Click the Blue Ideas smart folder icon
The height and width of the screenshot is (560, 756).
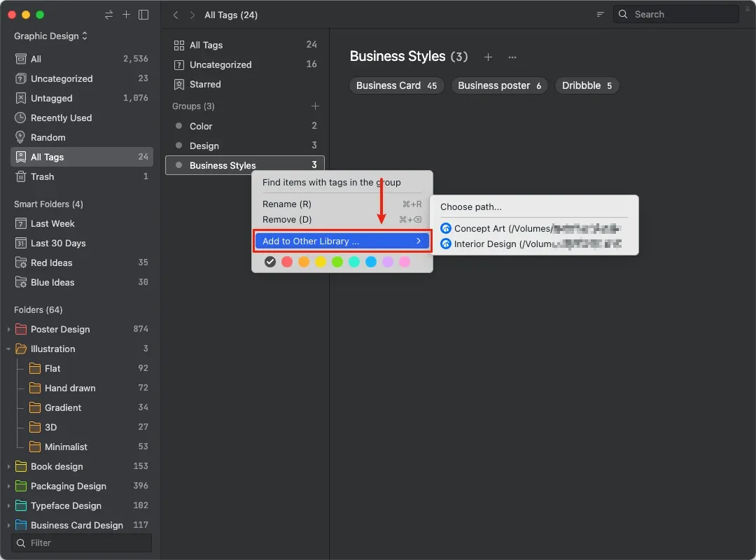pos(21,282)
